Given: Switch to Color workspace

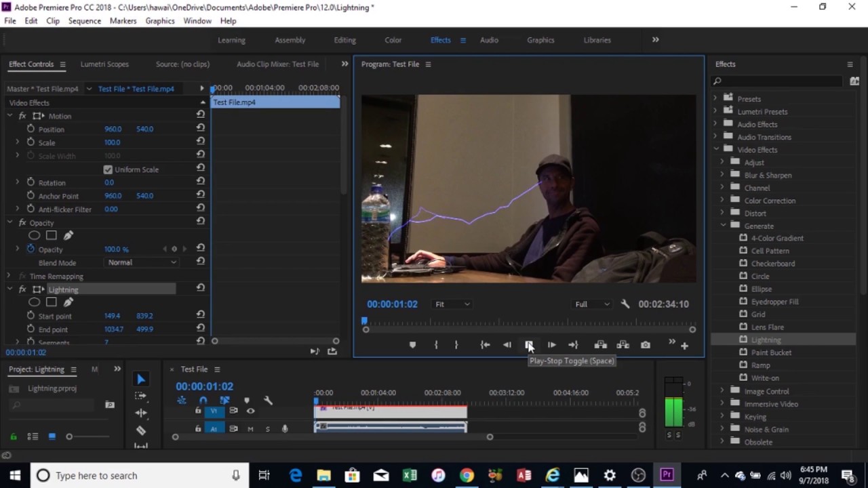Looking at the screenshot, I should coord(393,40).
